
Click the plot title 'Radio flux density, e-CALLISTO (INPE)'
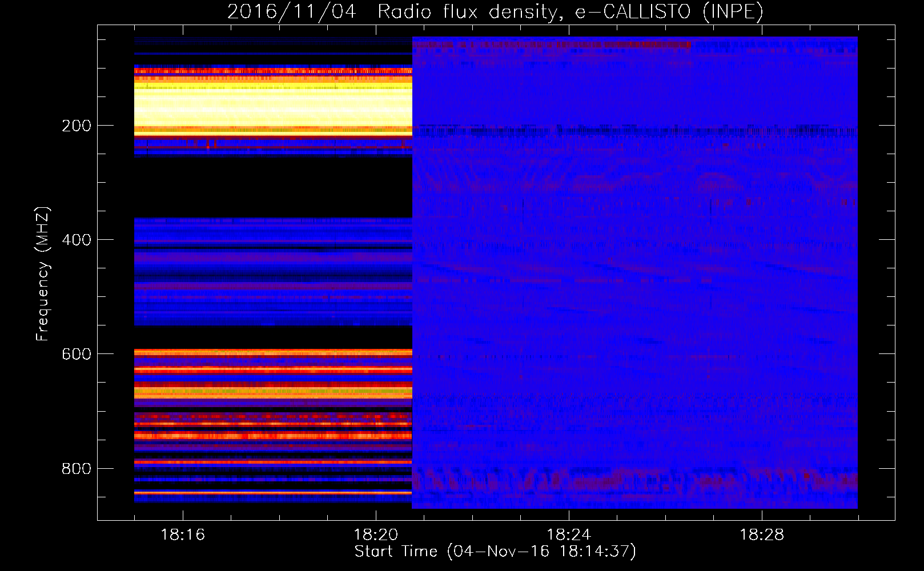570,12
